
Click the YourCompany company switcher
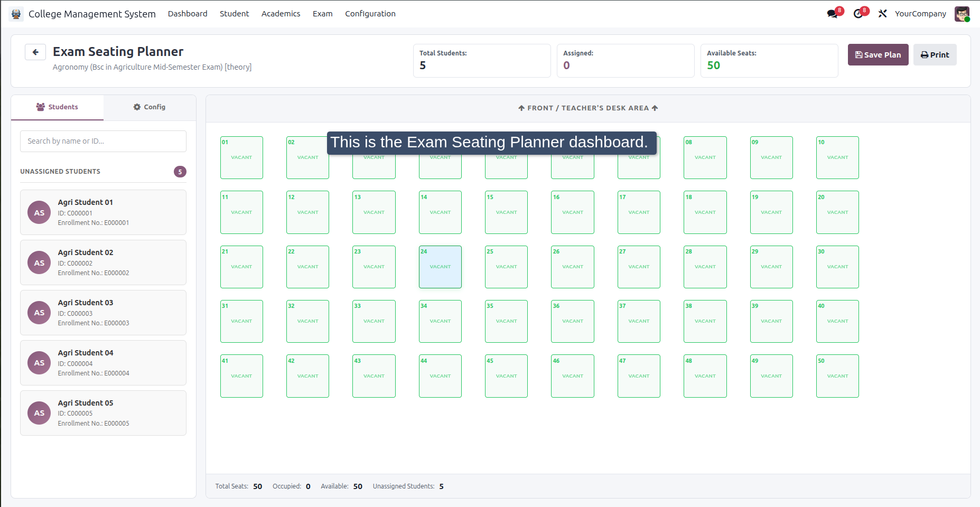(920, 14)
